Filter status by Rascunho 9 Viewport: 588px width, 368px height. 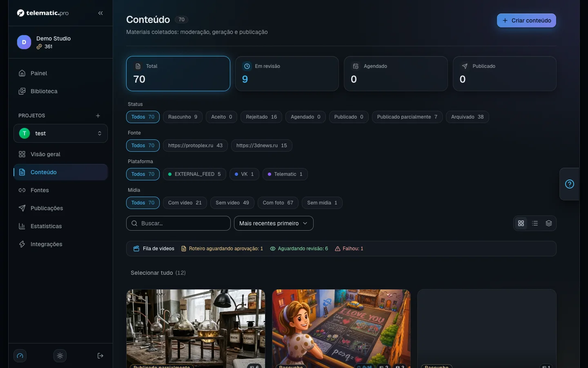pyautogui.click(x=183, y=117)
